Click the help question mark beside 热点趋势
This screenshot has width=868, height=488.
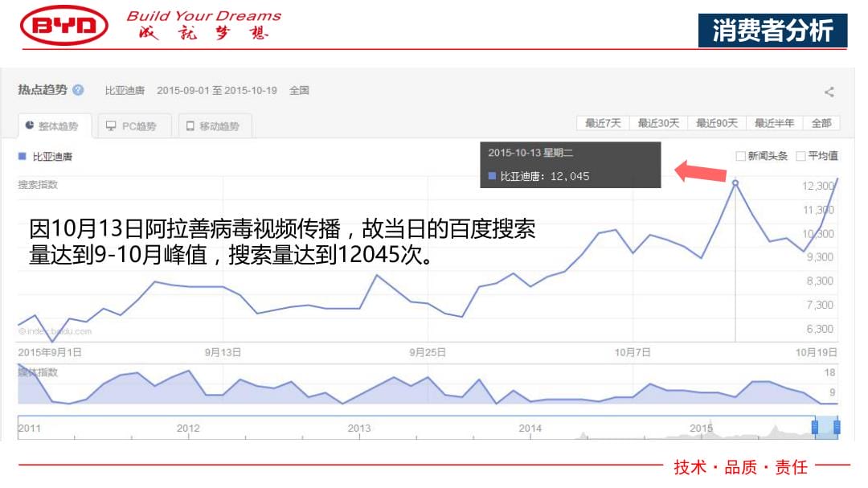click(78, 90)
